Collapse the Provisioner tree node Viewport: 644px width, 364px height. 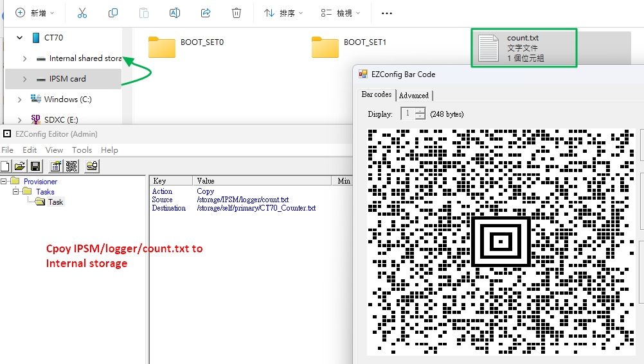click(x=4, y=182)
